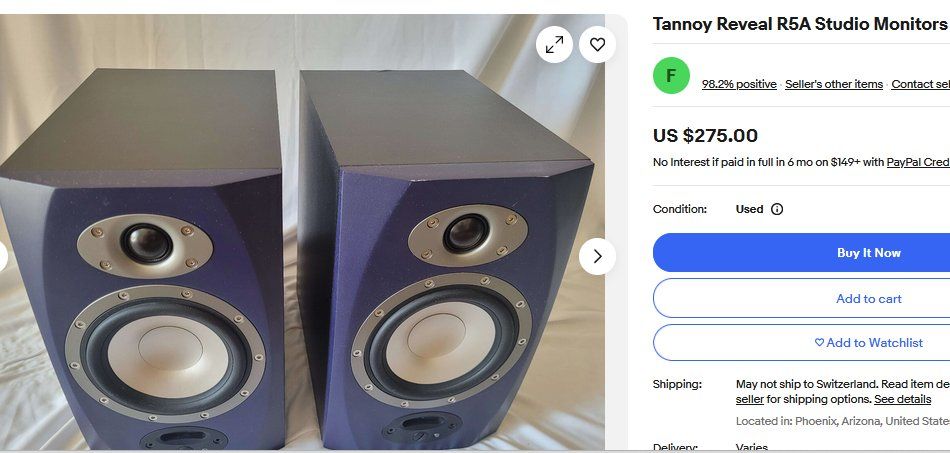Click the Tannoy Reveal R5A listing title

click(x=800, y=24)
